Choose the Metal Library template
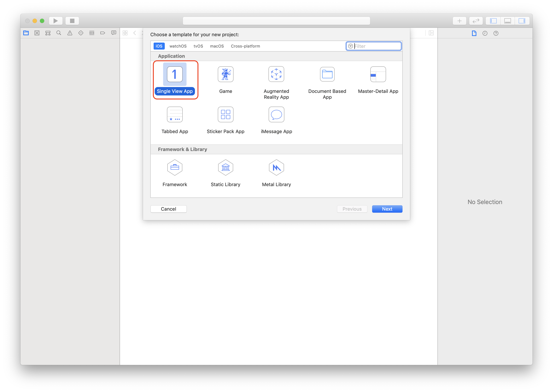Screen dimensions: 553x392 click(x=276, y=167)
